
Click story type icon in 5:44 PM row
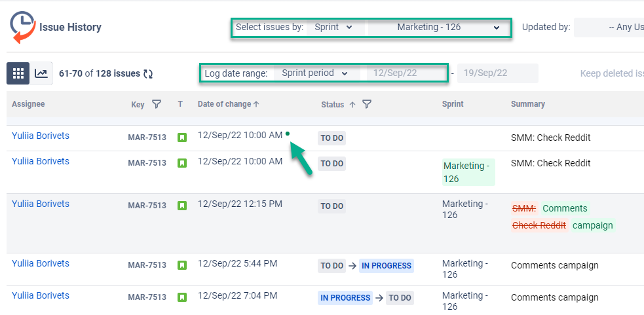pos(182,265)
